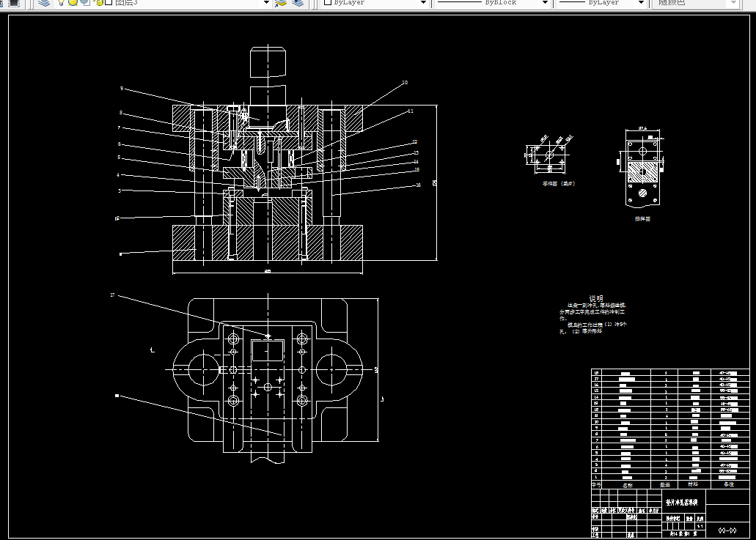Select the 排样图 label
This screenshot has height=540, width=756.
pyautogui.click(x=642, y=218)
